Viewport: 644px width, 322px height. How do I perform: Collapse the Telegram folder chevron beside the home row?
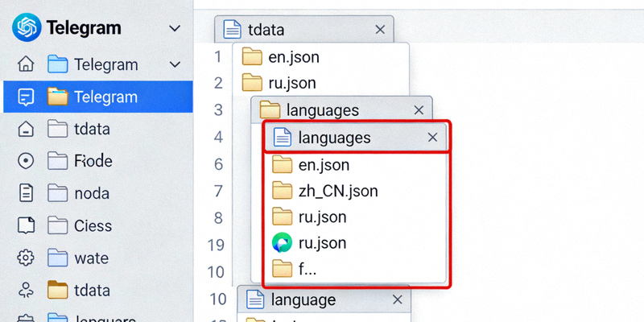click(x=175, y=64)
